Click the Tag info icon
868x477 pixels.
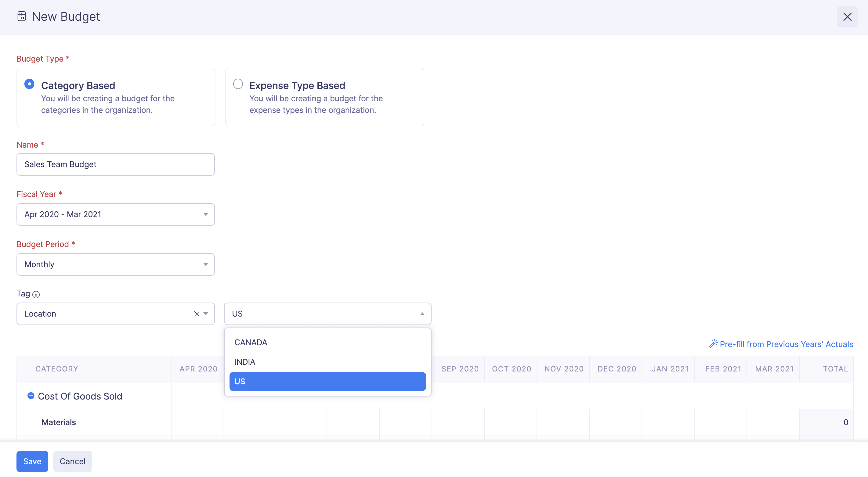coord(36,295)
